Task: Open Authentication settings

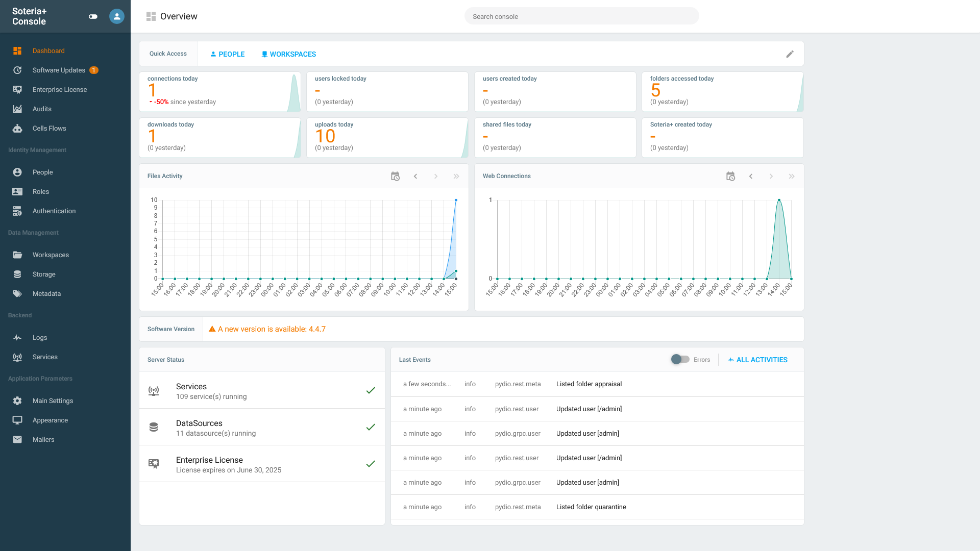Action: [x=54, y=211]
